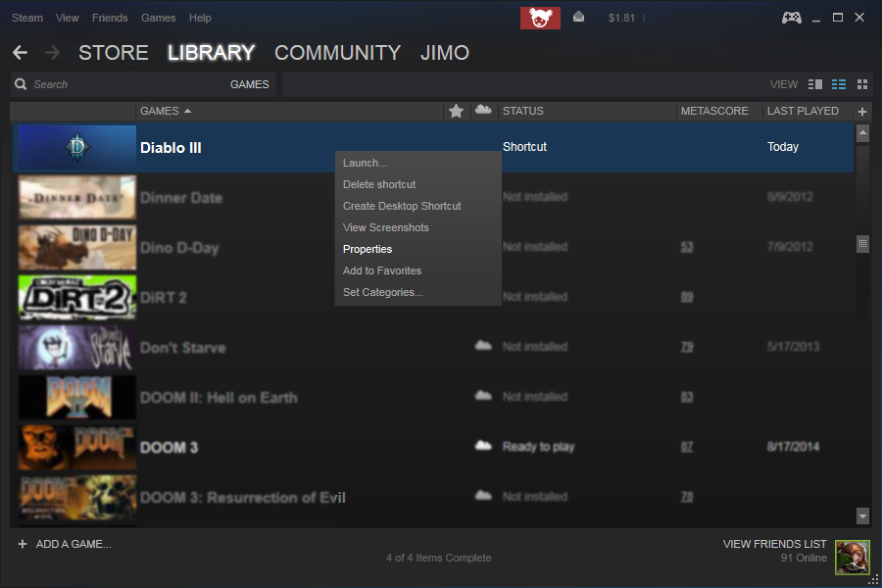882x588 pixels.
Task: Click the Don't Starve cloud icon
Action: [x=483, y=346]
